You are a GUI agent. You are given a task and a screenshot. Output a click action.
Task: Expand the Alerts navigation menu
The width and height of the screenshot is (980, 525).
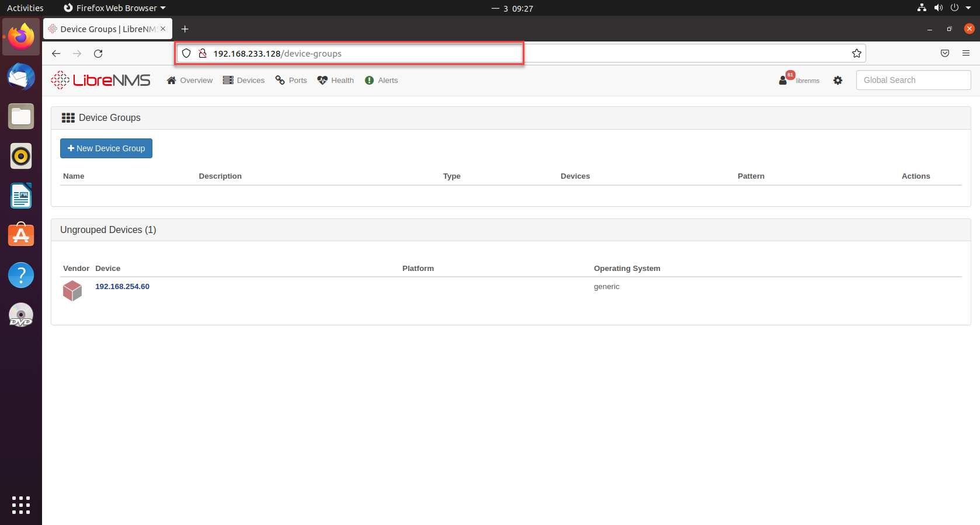tap(381, 81)
